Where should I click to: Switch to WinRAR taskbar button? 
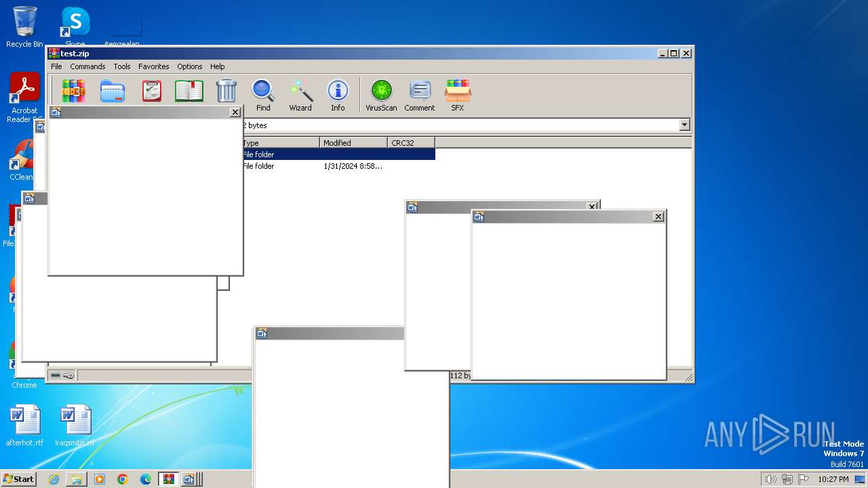[x=168, y=479]
